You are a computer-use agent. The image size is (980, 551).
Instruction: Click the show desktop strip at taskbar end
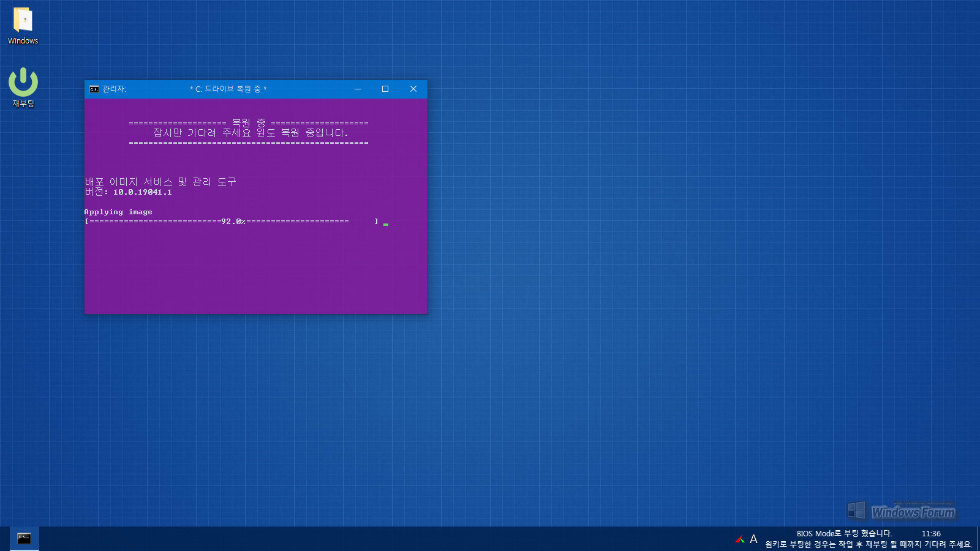[978, 539]
